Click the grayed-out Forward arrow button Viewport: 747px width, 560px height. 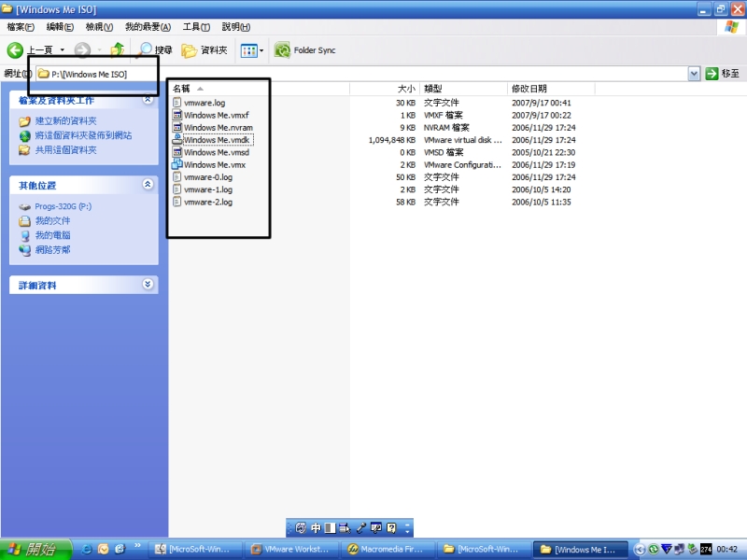point(82,50)
